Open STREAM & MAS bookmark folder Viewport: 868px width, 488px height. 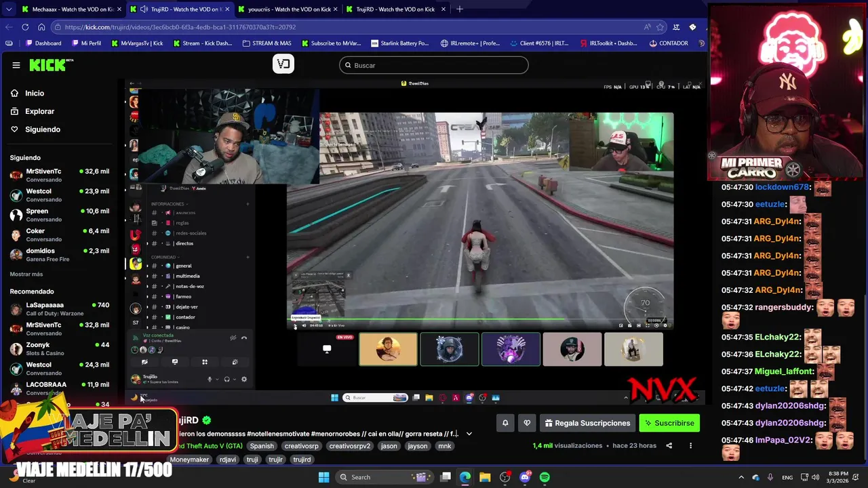click(x=267, y=43)
